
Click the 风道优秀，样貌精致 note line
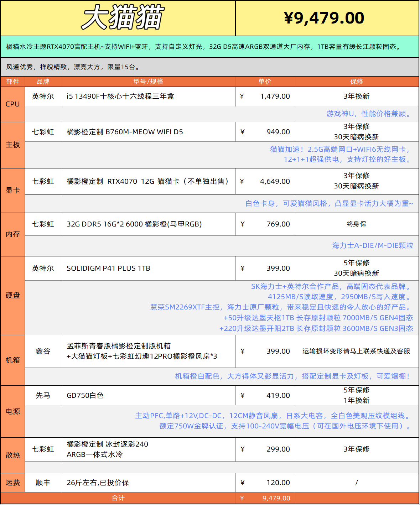[x=73, y=67]
